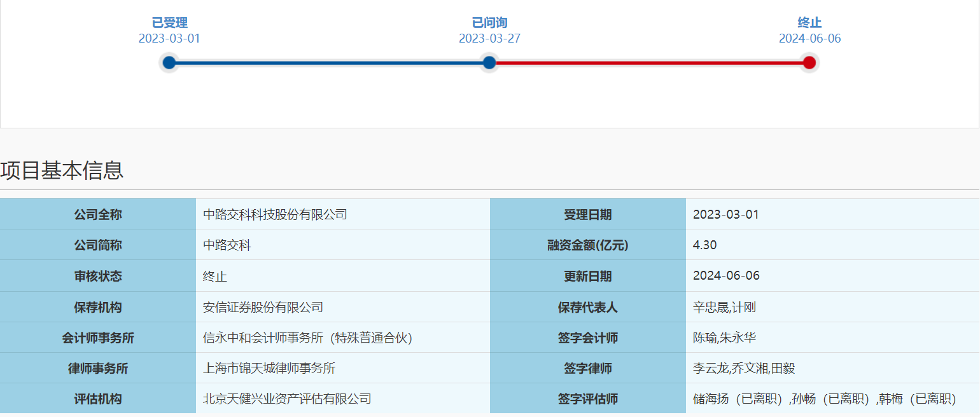Click the 更新日期 header cell
The height and width of the screenshot is (417, 980).
click(588, 276)
